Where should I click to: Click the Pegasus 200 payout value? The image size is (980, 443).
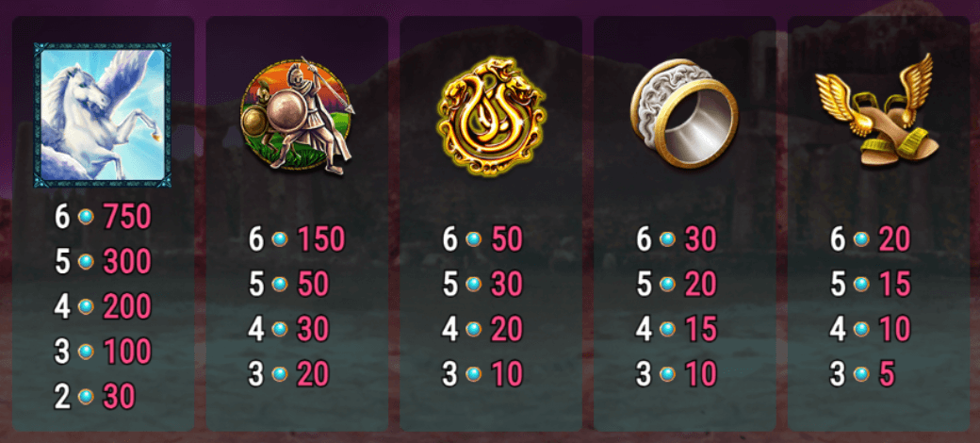[x=127, y=306]
